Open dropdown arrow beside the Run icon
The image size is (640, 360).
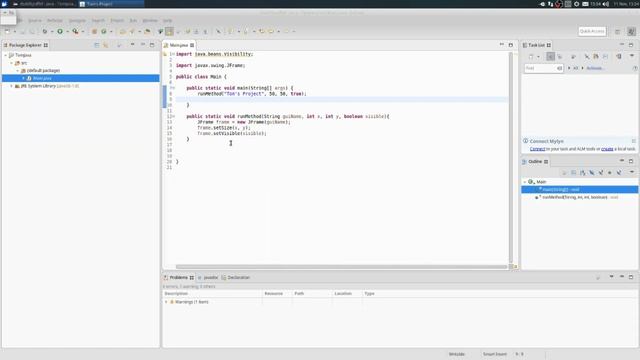[x=67, y=32]
